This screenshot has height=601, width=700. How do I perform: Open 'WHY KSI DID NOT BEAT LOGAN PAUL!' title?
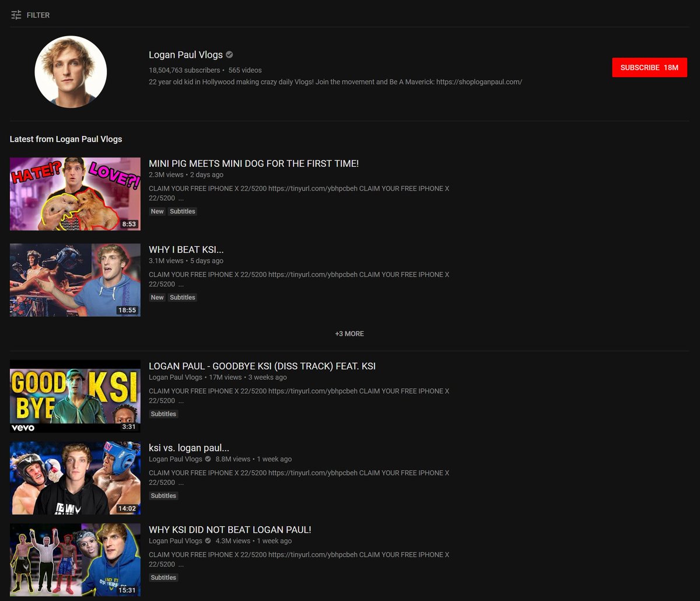click(x=230, y=530)
